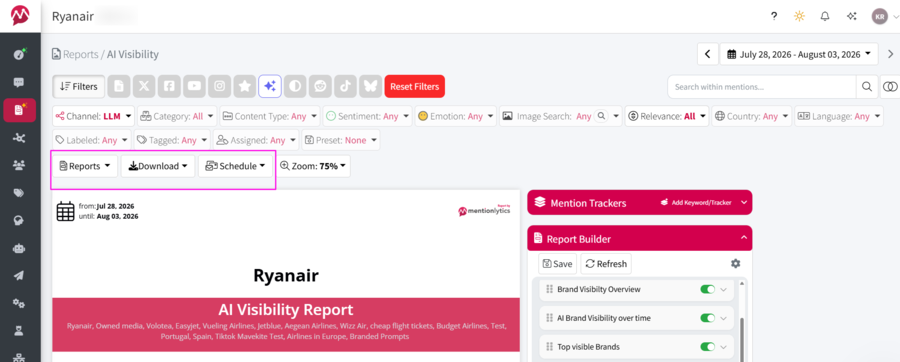Select the X (Twitter) channel filter icon

(x=144, y=86)
